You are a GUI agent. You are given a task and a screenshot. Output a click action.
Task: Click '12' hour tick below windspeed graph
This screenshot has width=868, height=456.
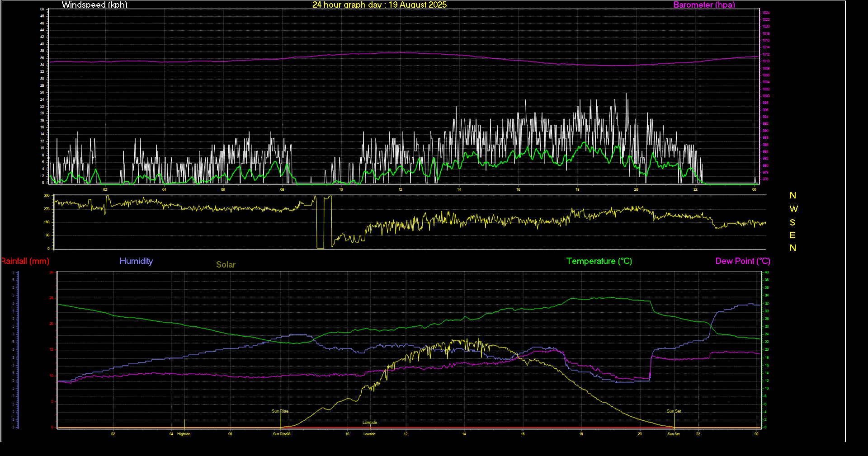[400, 189]
